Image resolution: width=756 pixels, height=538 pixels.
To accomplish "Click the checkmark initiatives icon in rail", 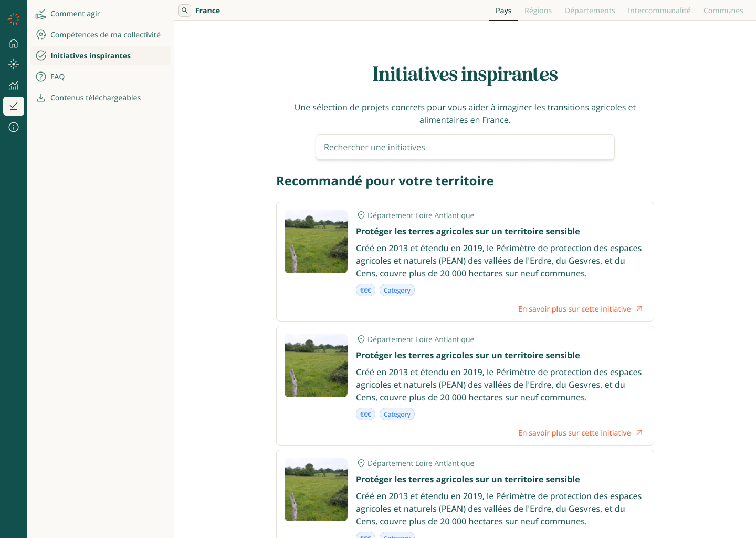I will tap(14, 106).
